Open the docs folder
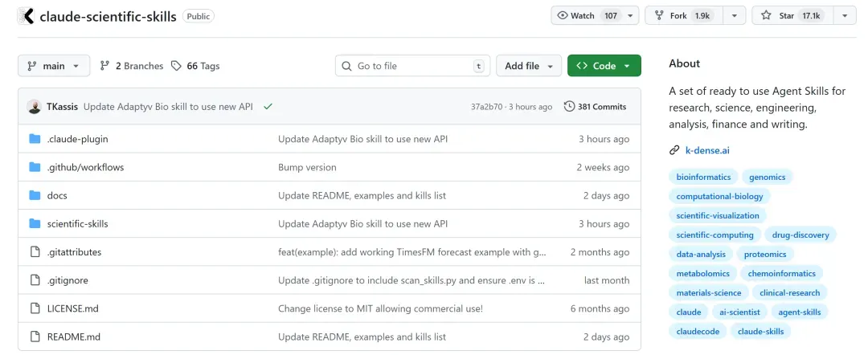The width and height of the screenshot is (868, 355). tap(57, 196)
